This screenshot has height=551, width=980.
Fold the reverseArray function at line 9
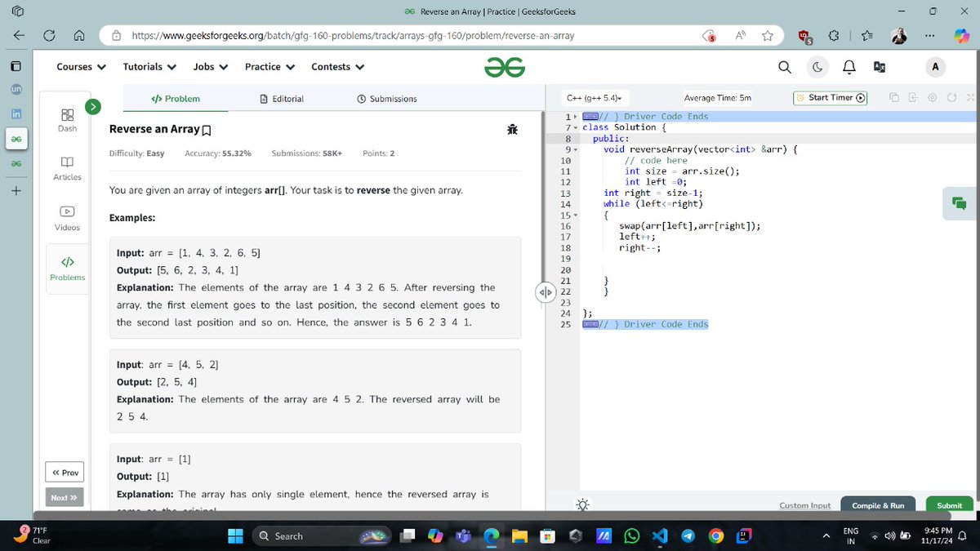(x=577, y=149)
